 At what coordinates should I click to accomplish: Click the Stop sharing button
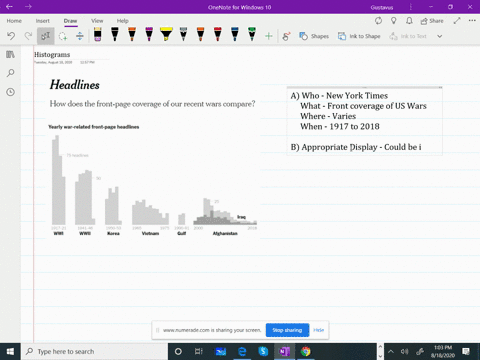[x=287, y=330]
